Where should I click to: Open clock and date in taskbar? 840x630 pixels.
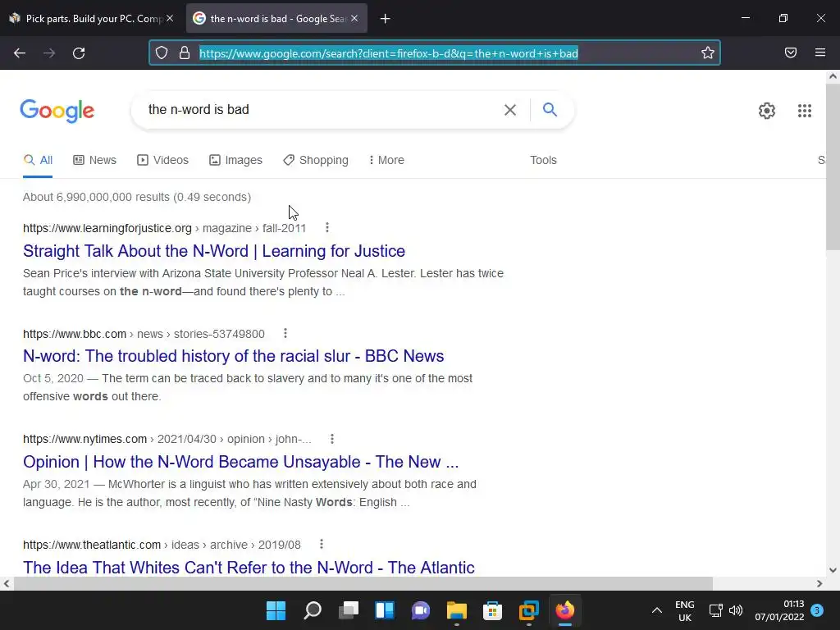coord(779,610)
